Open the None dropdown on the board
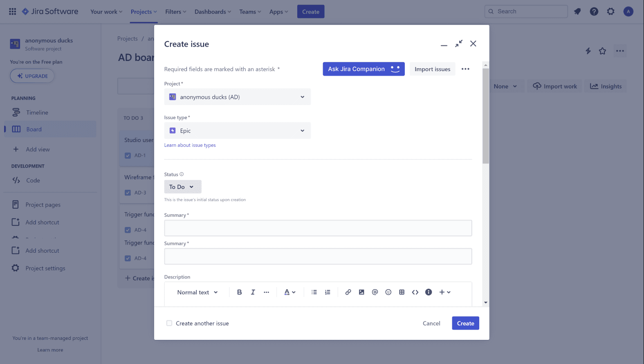 pos(505,86)
